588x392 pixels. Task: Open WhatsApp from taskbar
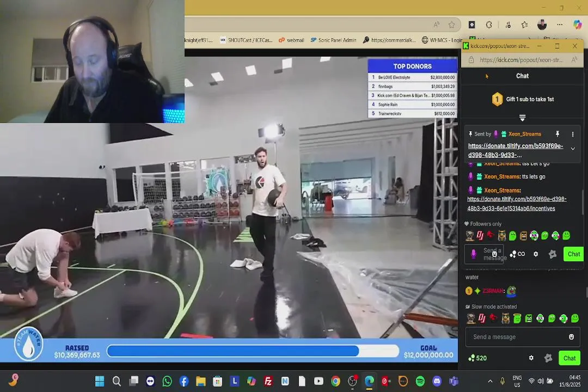point(167,382)
